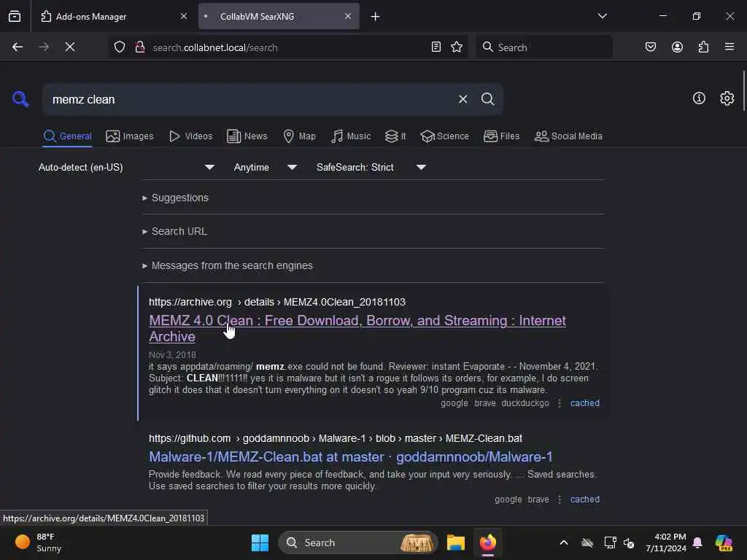View site security lock information

coord(140,47)
